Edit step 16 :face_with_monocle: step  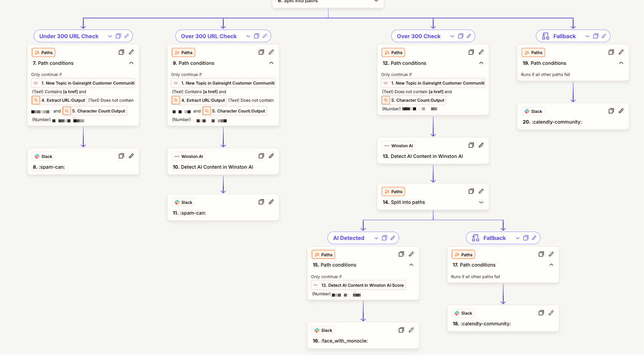click(411, 330)
